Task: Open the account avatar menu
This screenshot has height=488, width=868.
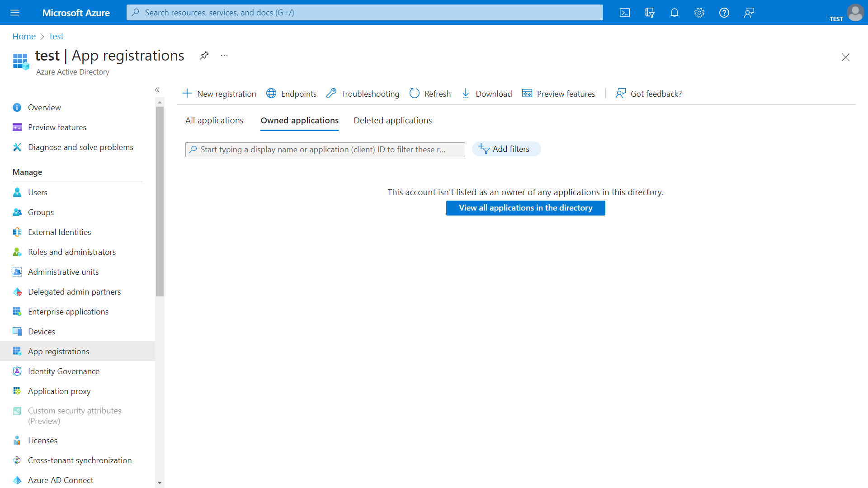Action: tap(855, 13)
